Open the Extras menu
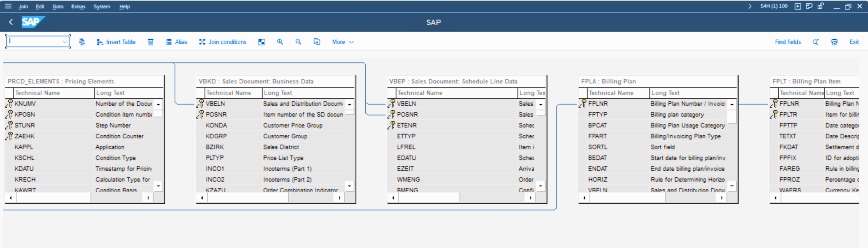Image resolution: width=868 pixels, height=248 pixels. (x=78, y=6)
